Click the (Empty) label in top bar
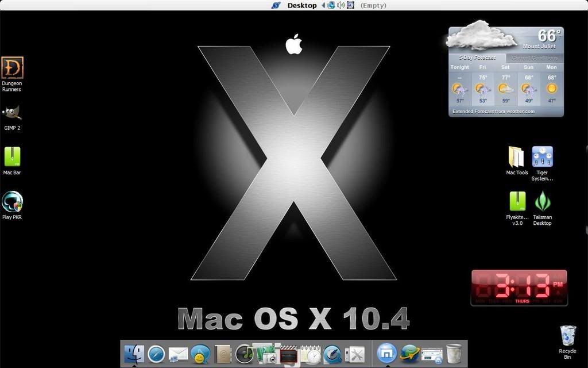The image size is (588, 368). (x=373, y=6)
